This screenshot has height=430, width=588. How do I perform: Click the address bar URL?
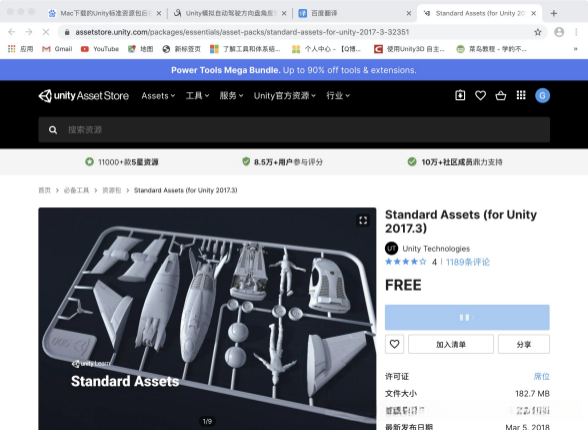pyautogui.click(x=242, y=32)
